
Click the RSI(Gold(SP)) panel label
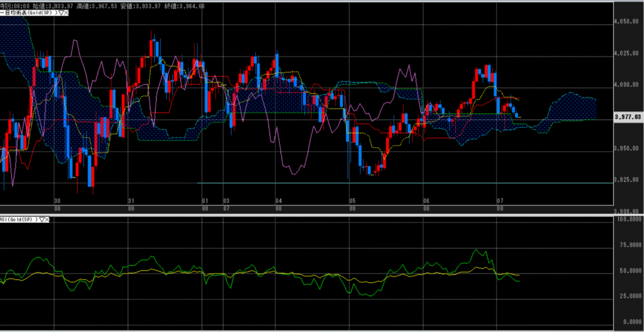tap(18, 219)
